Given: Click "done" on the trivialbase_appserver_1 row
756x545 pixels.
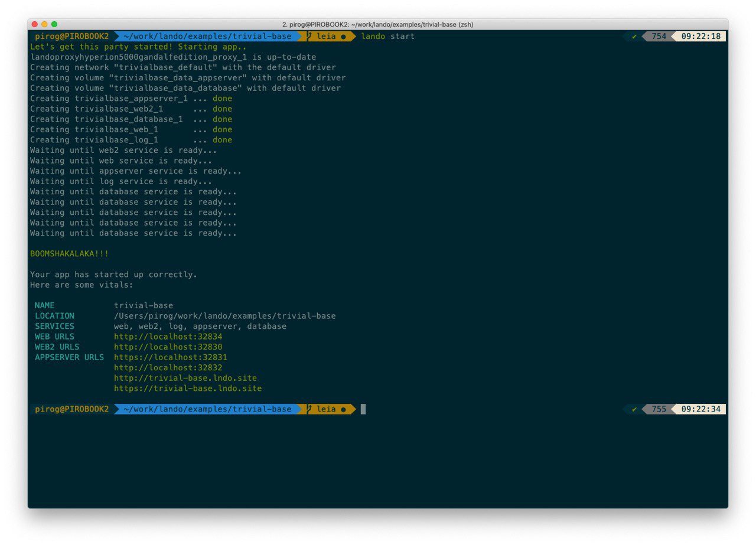Looking at the screenshot, I should 223,99.
